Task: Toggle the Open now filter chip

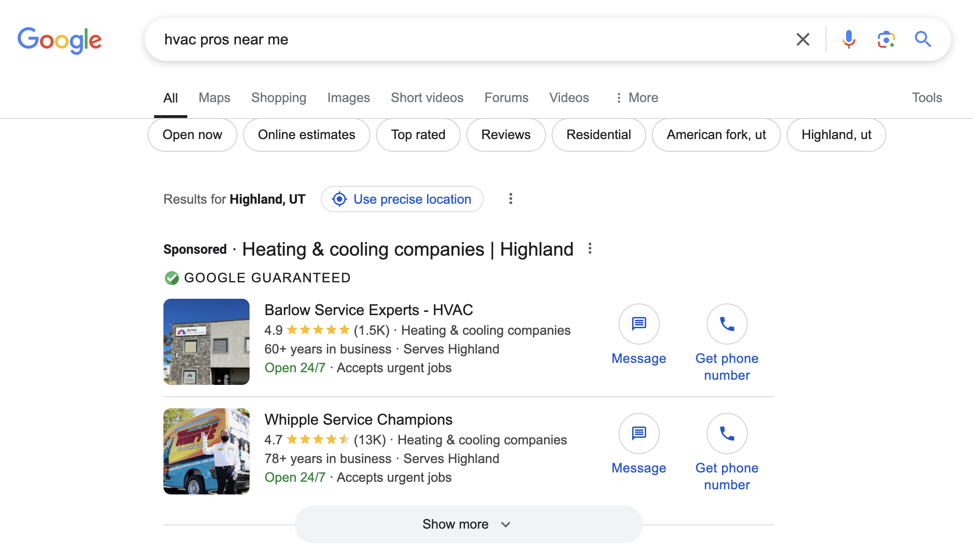Action: pos(192,135)
